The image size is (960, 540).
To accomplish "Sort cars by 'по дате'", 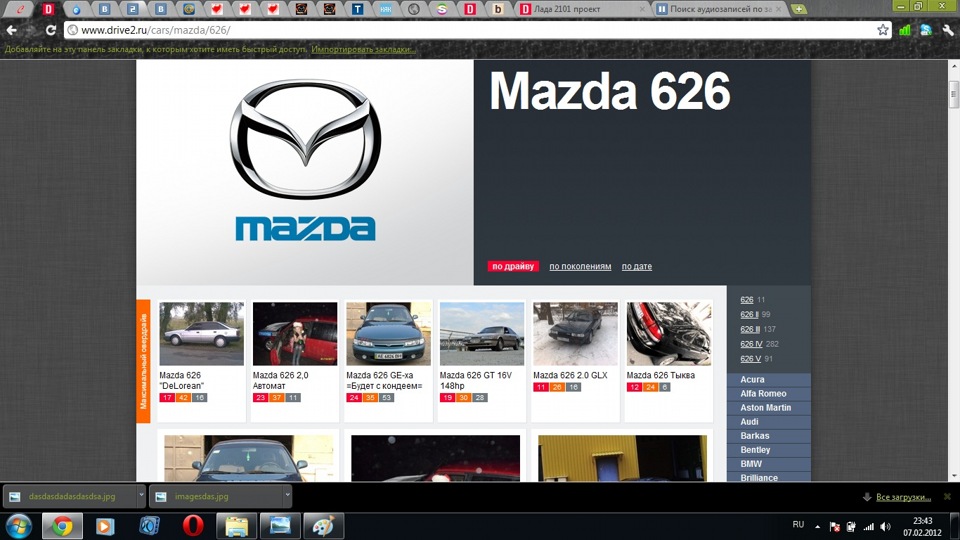I will (x=637, y=266).
